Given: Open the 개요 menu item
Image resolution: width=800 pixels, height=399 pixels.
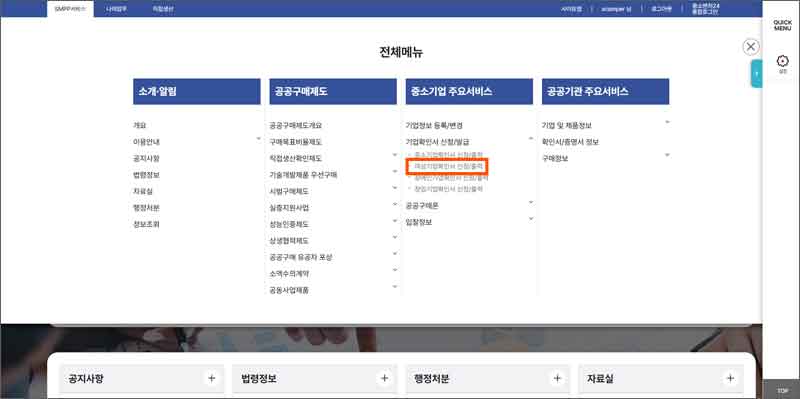Looking at the screenshot, I should pos(139,126).
